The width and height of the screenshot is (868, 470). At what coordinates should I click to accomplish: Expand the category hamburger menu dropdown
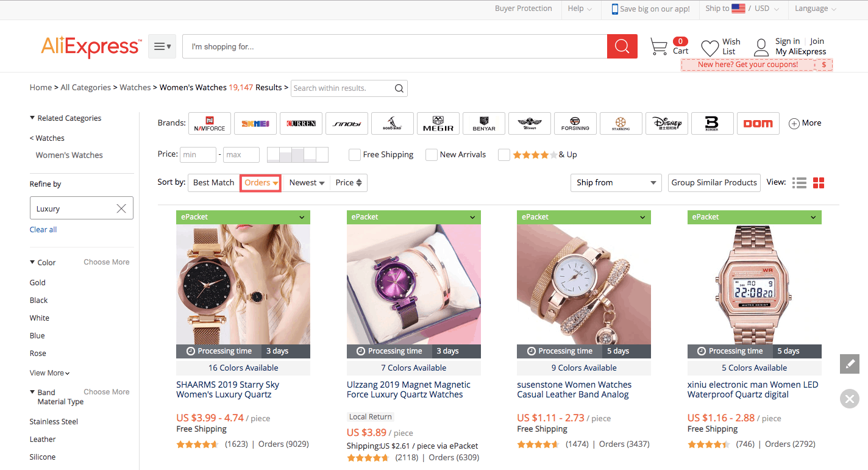point(162,46)
